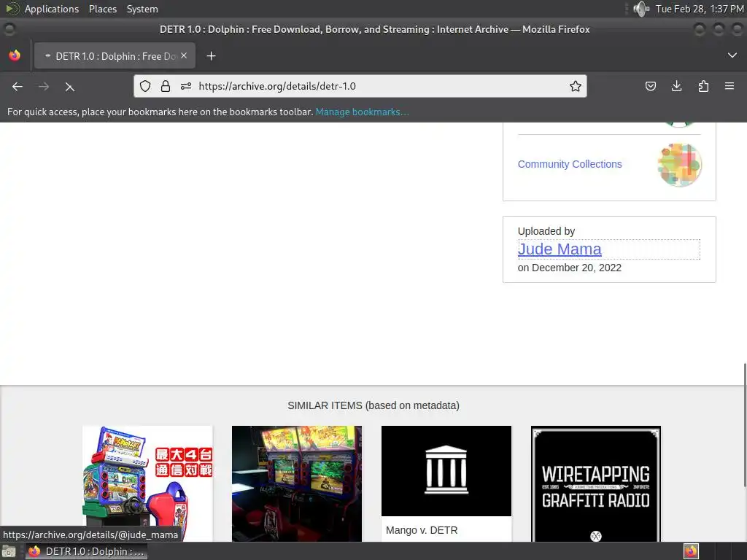Open the Applications menu
Image resolution: width=747 pixels, height=560 pixels.
click(52, 9)
